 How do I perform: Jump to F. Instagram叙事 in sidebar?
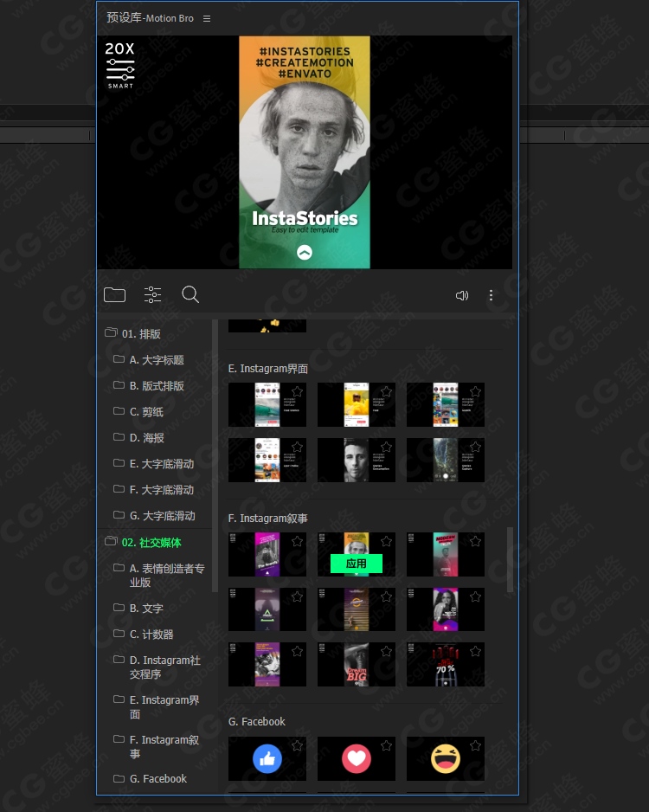point(164,747)
